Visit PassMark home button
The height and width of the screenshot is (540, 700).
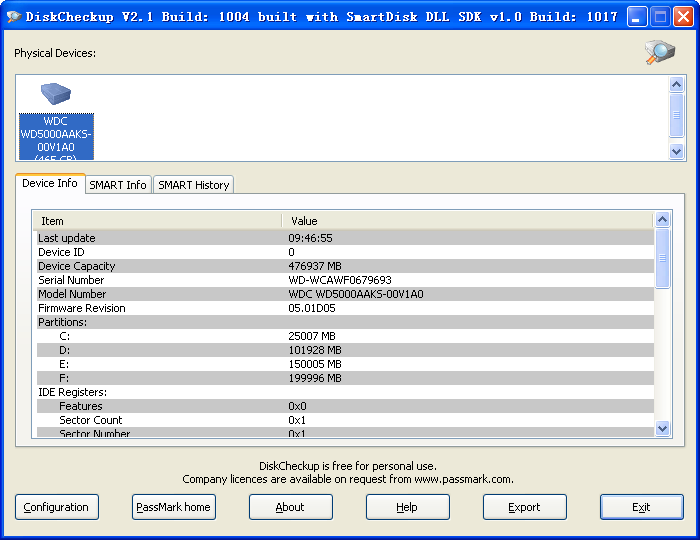174,507
